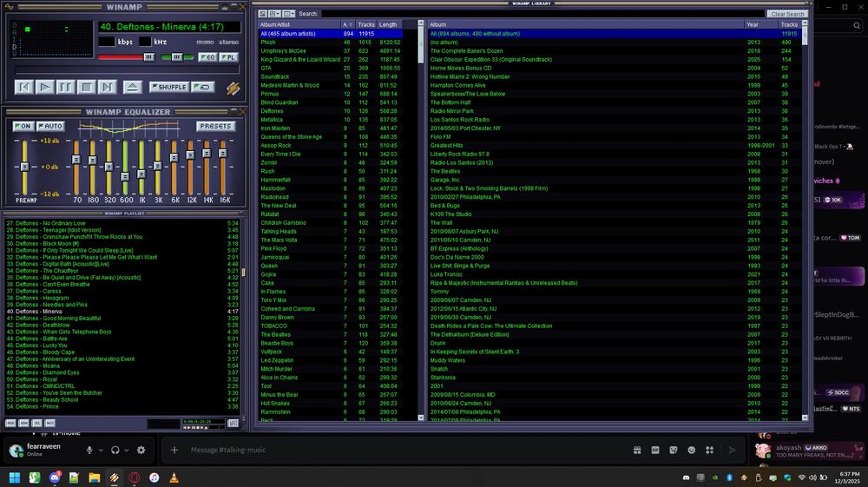
Task: Click first view-mode icon left of Search
Action: pyautogui.click(x=263, y=14)
